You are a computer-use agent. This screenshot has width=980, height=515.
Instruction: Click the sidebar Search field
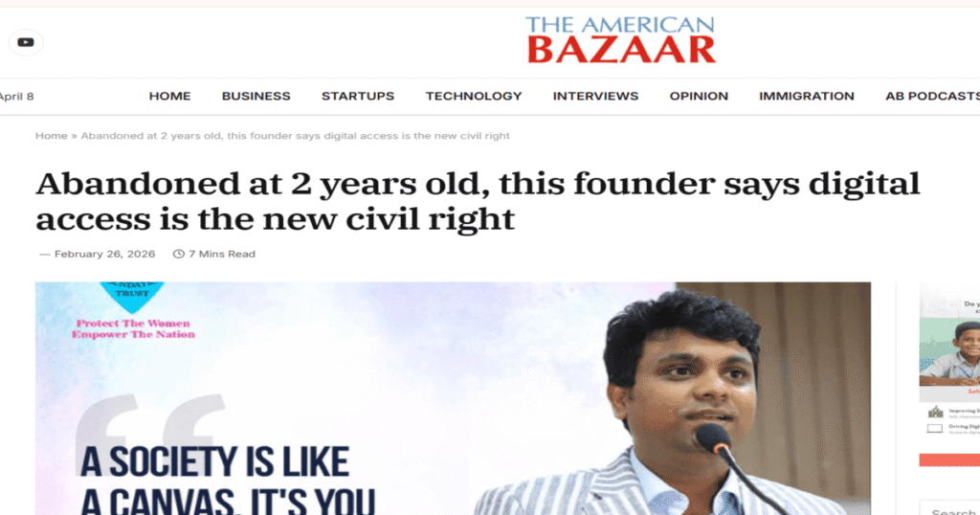(949, 508)
